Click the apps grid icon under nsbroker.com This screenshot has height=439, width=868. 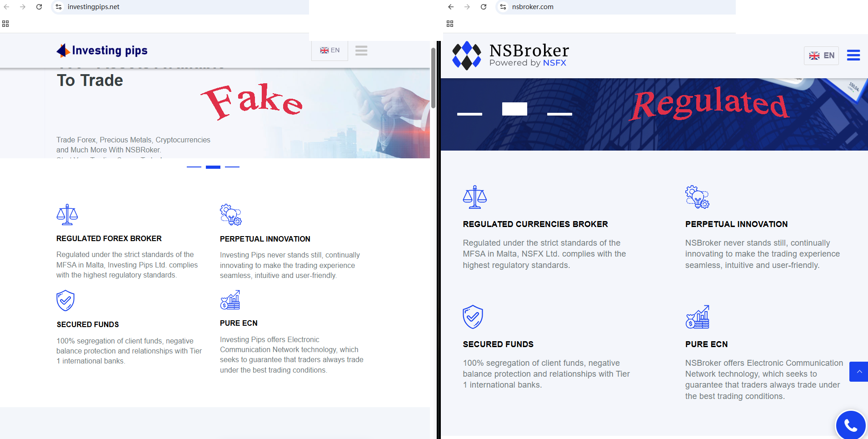450,24
